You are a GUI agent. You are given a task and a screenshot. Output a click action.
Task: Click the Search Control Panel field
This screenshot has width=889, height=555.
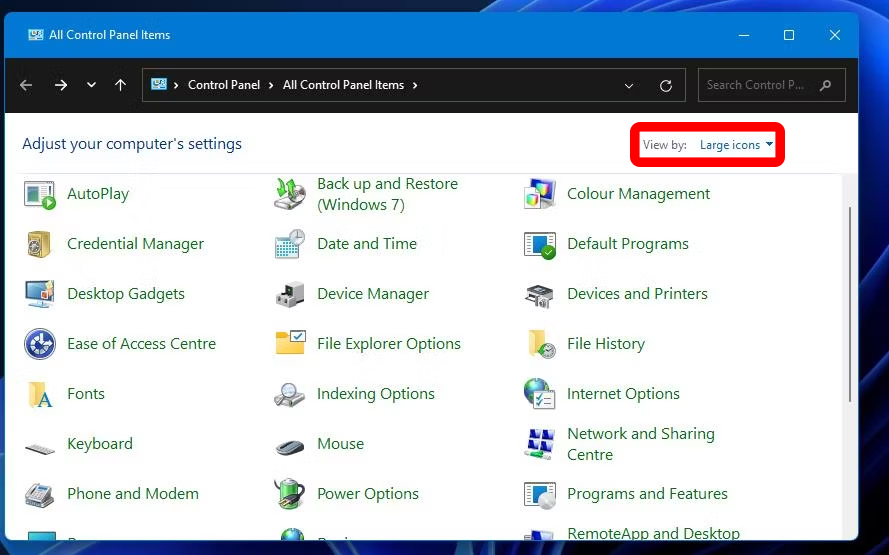pos(772,85)
